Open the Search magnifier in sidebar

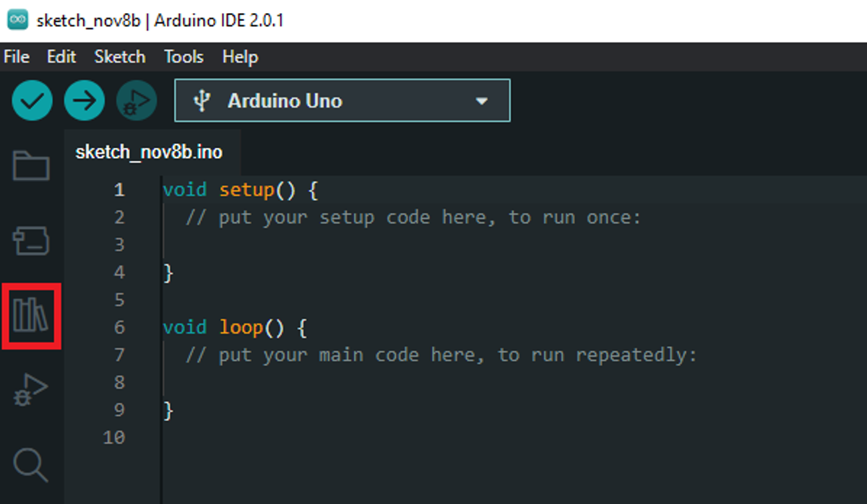tap(31, 464)
